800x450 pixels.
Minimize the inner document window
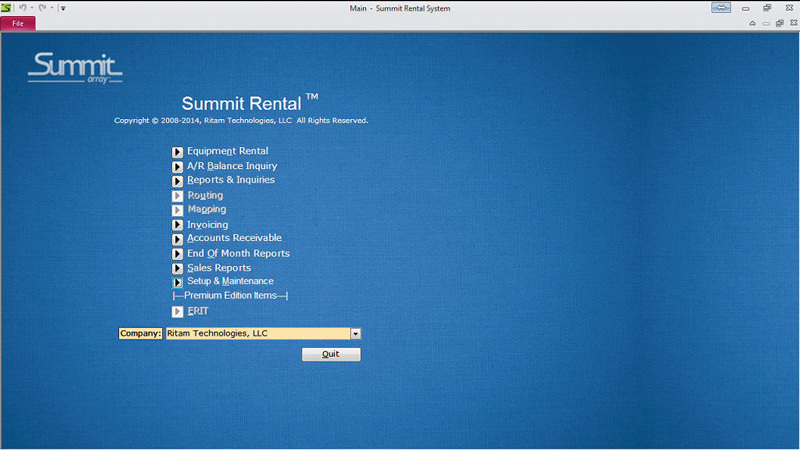pyautogui.click(x=766, y=23)
